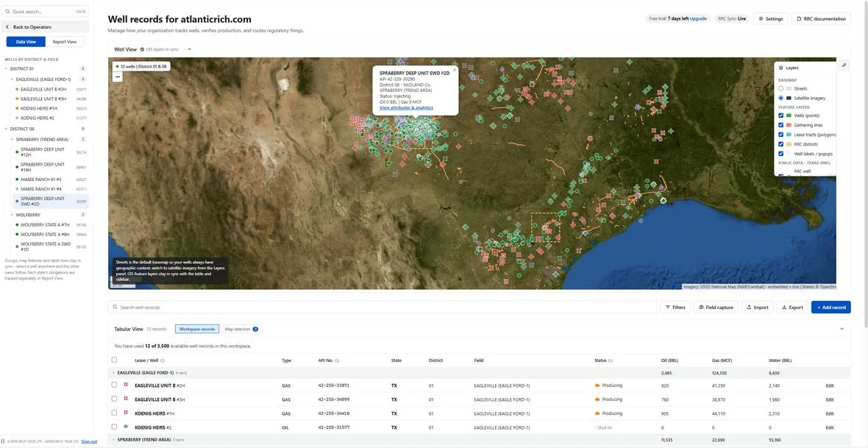
Task: Collapse SPRABERRY (TREND AREA) table group row
Action: [113, 439]
